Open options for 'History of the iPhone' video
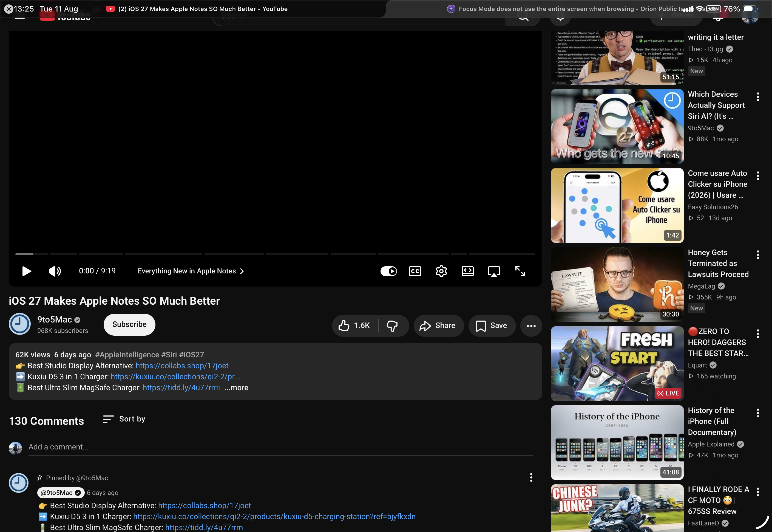This screenshot has width=772, height=532. click(x=758, y=413)
